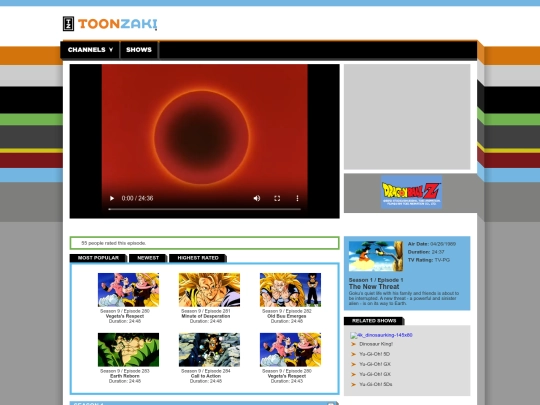The width and height of the screenshot is (540, 405).
Task: Open the Dinosaur King! related show
Action: (376, 344)
